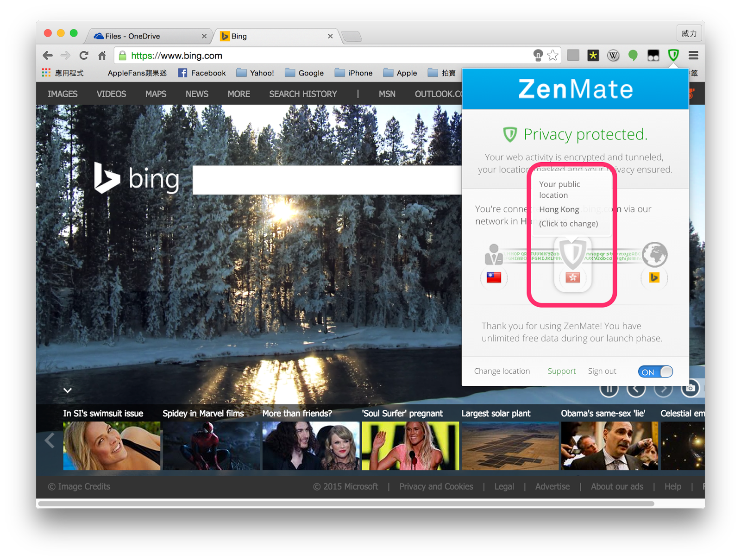Click the Chrome profile button at top right

[x=689, y=33]
